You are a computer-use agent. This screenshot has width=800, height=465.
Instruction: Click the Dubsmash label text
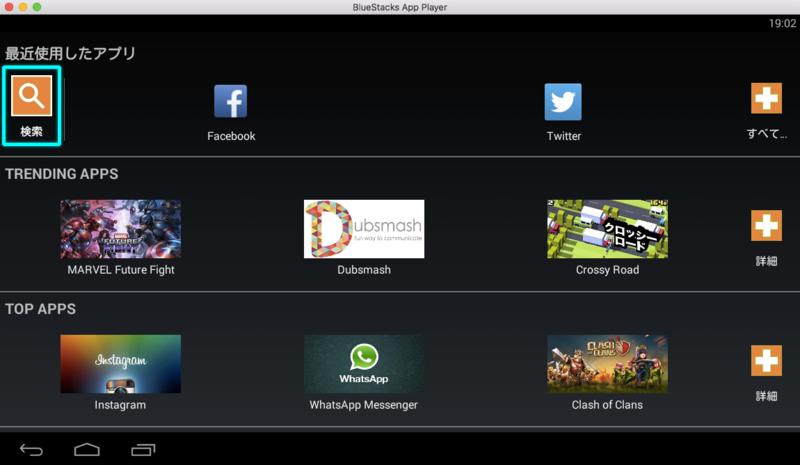(364, 270)
